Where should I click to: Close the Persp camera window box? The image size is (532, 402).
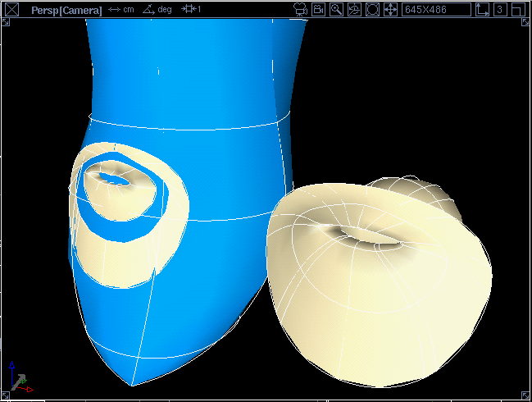pos(12,10)
